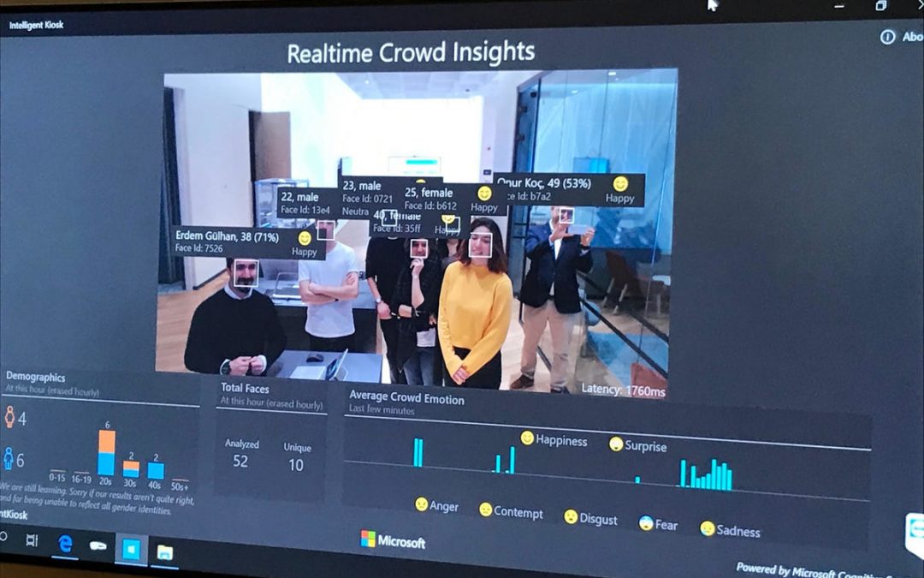Screen dimensions: 924x578
Task: Click the "Total Faces" panel heading
Action: (x=245, y=388)
